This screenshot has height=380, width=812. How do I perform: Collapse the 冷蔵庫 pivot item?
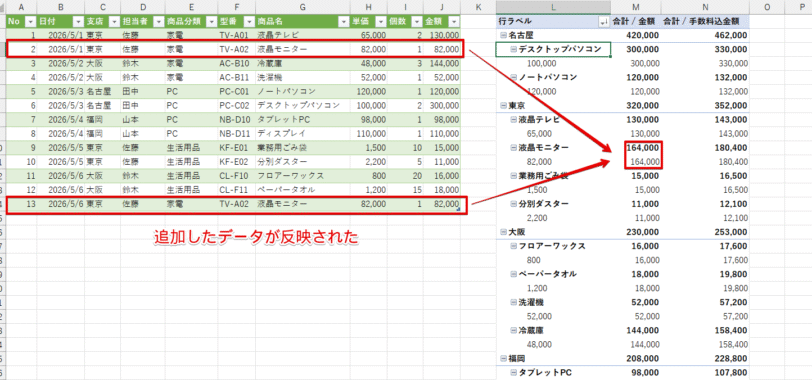(x=514, y=330)
